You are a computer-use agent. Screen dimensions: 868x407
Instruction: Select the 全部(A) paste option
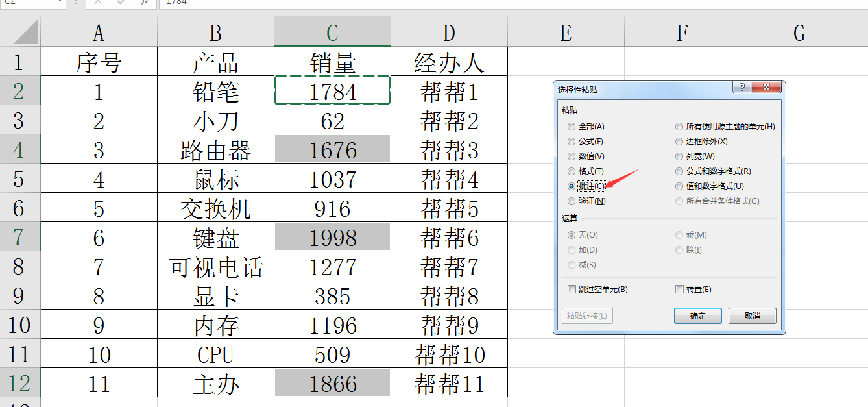click(x=586, y=127)
